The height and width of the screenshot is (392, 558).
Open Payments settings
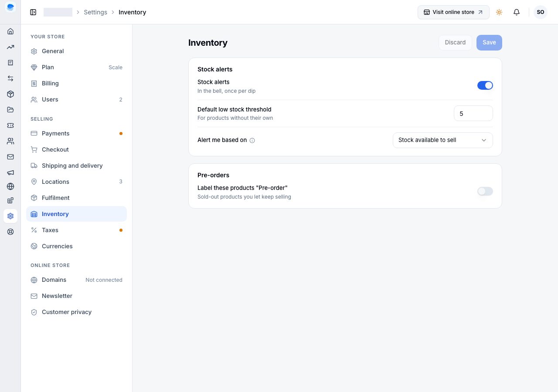click(76, 133)
